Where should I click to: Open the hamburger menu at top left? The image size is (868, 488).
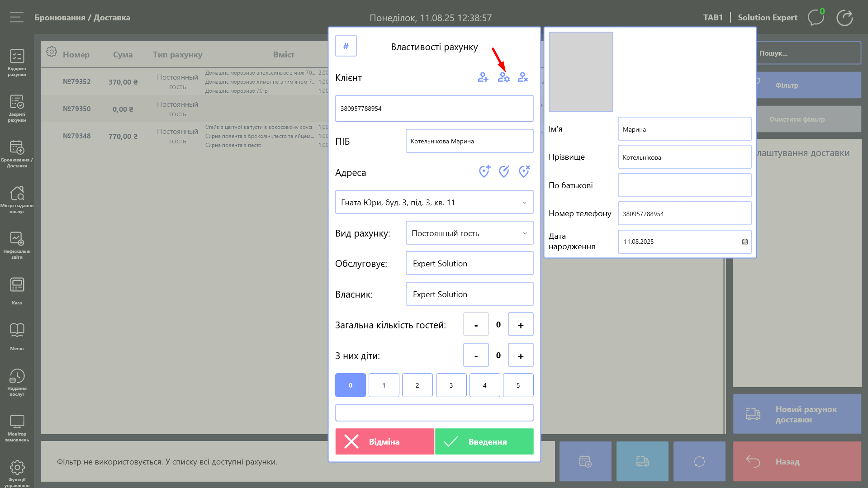[x=17, y=17]
